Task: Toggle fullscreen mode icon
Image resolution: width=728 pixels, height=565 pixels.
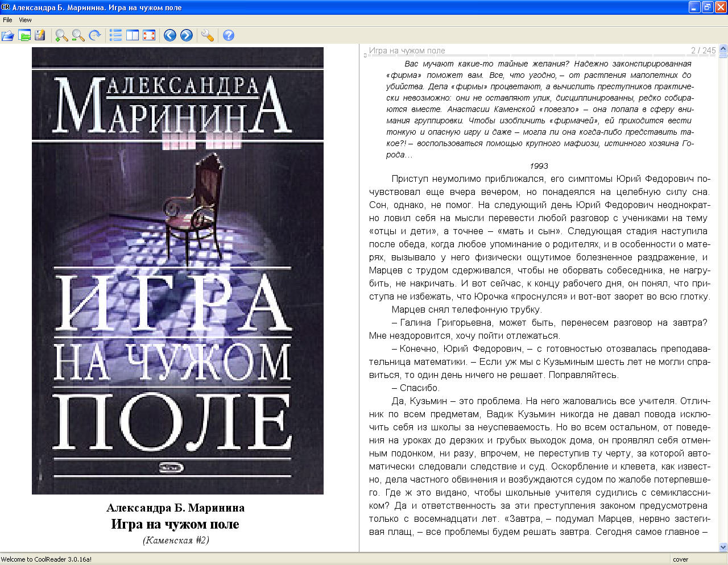Action: [x=149, y=35]
